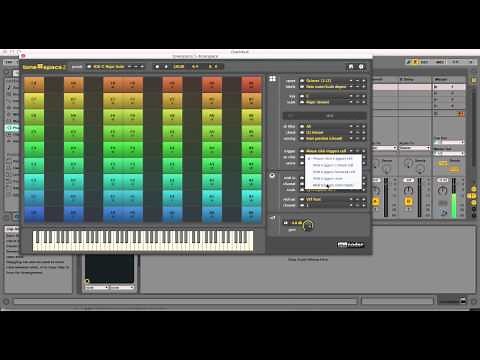The height and width of the screenshot is (360, 480).
Task: Click second scene launch button in Master column
Action: tap(436, 93)
